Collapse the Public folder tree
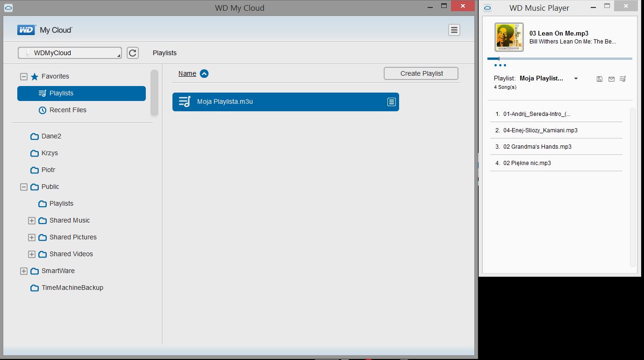 (x=24, y=187)
